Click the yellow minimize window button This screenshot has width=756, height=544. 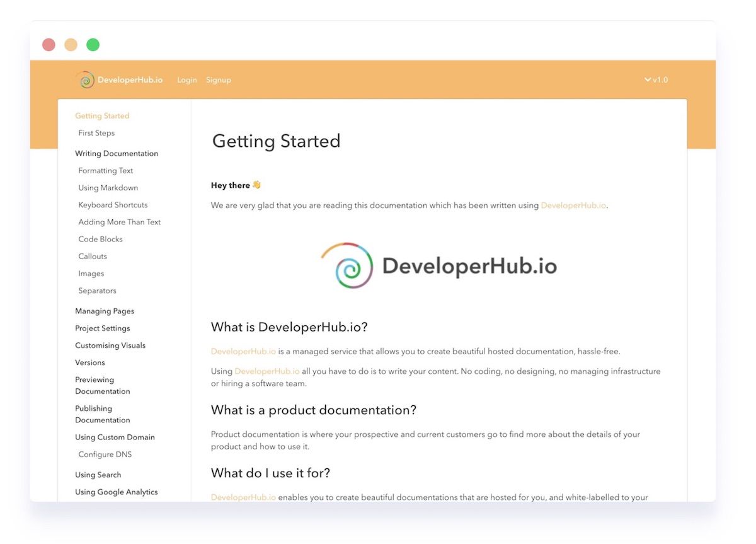click(x=71, y=45)
